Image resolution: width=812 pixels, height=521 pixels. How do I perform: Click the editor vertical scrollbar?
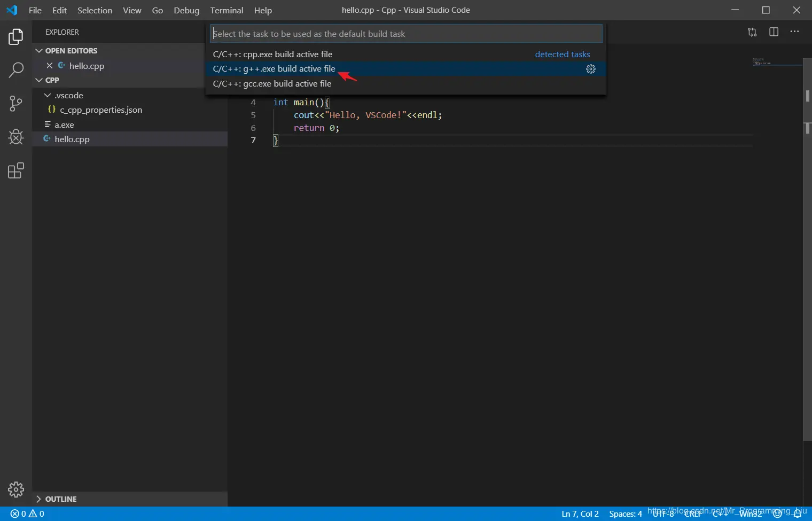point(808,250)
